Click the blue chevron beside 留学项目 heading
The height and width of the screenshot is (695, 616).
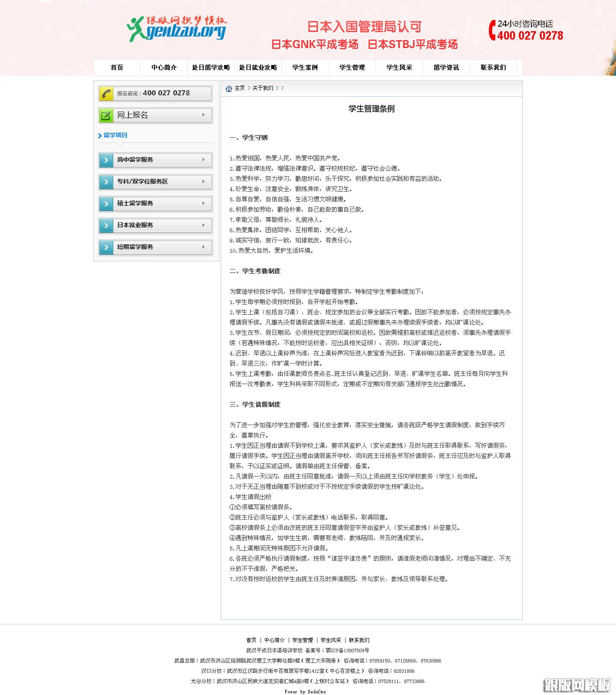point(100,136)
